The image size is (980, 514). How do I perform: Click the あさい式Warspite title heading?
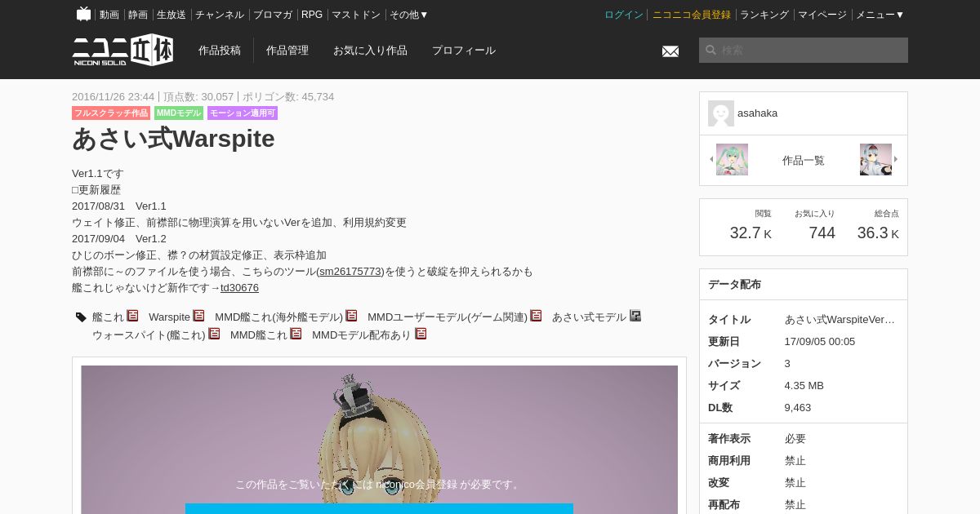(x=173, y=139)
